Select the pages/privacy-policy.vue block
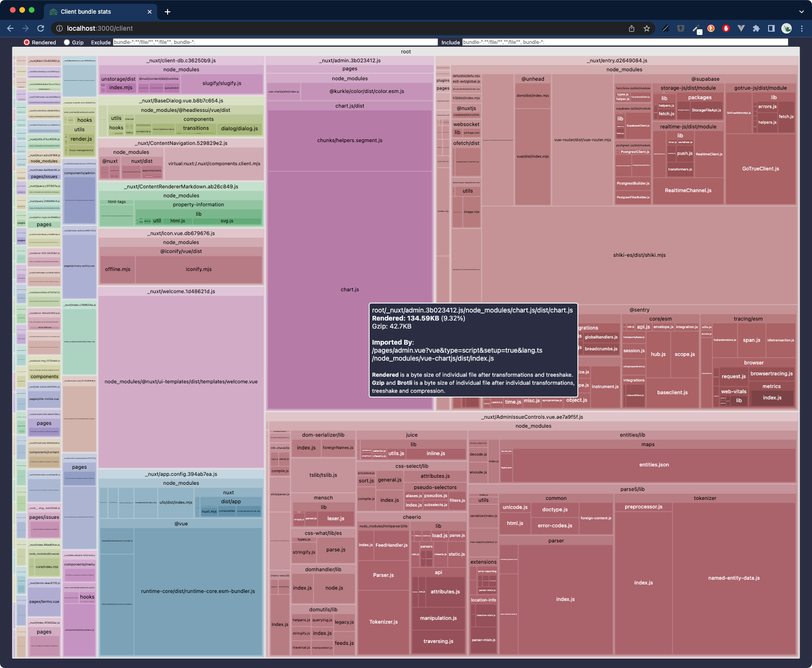Viewport: 812px width, 668px height. (x=79, y=266)
